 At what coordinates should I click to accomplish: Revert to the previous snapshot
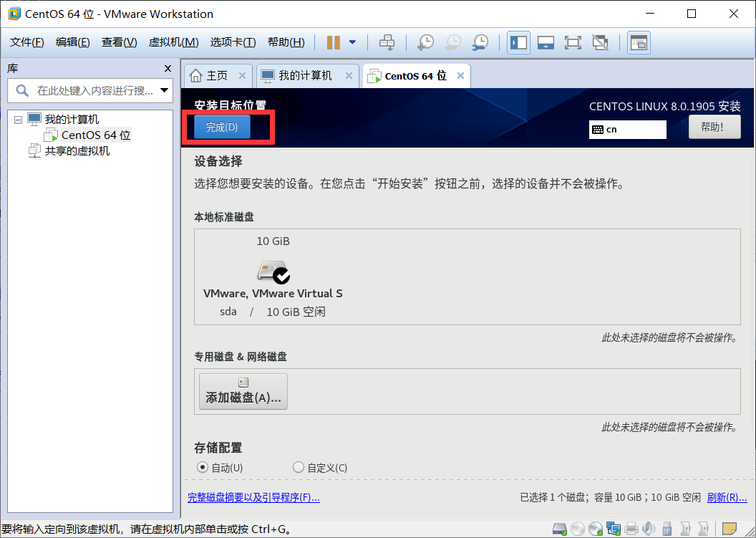(452, 42)
